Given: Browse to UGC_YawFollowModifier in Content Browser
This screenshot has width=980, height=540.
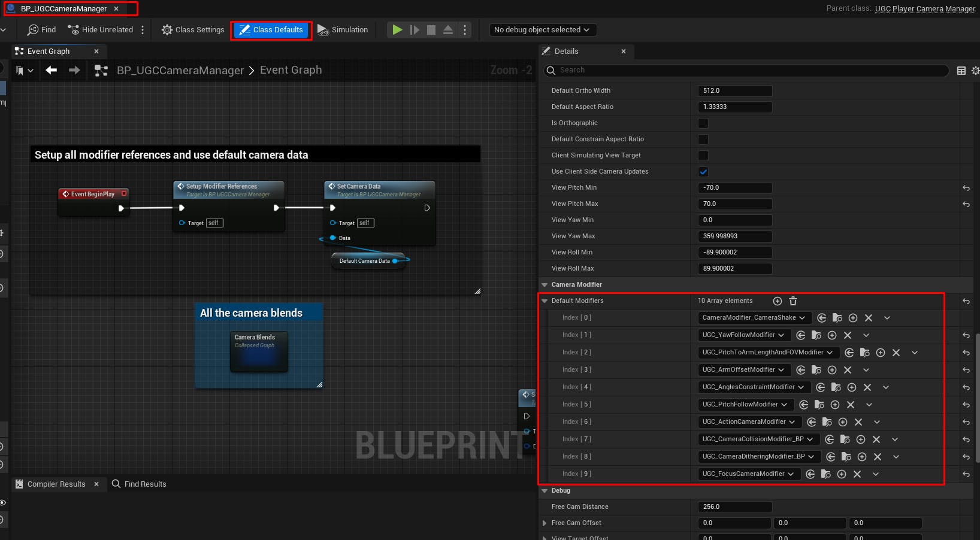Looking at the screenshot, I should pos(816,335).
